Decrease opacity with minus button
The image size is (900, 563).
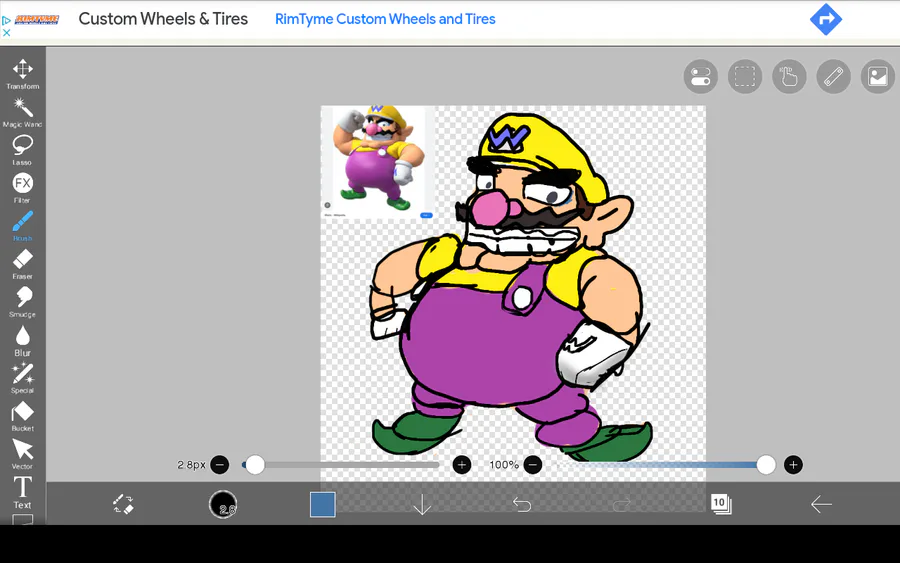[533, 464]
